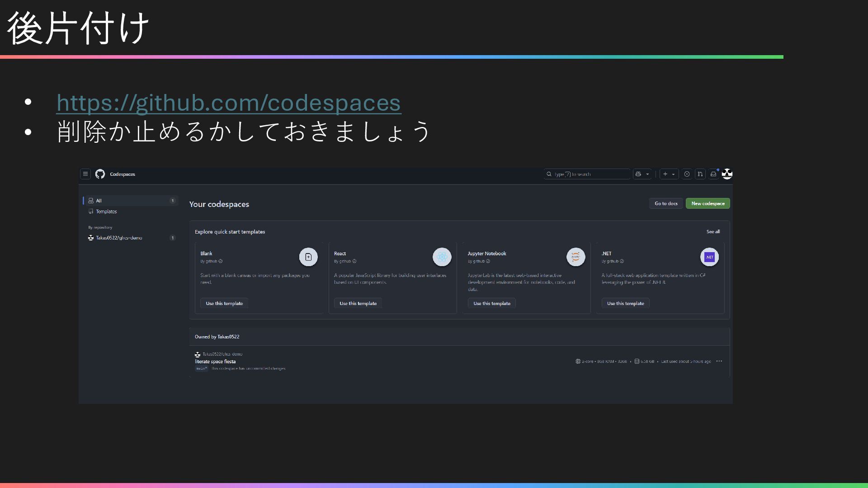This screenshot has height=488, width=868.
Task: Click 'Explore quick start templates' heading
Action: [230, 232]
